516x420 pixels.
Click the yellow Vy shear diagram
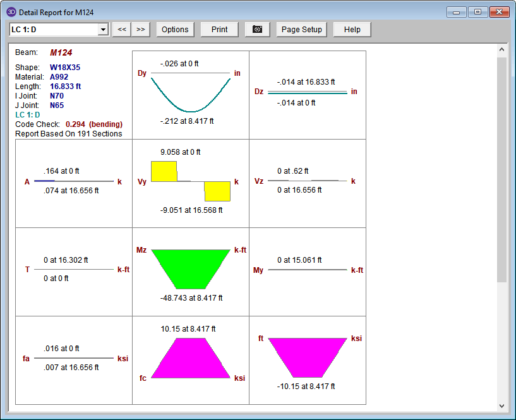coord(164,171)
